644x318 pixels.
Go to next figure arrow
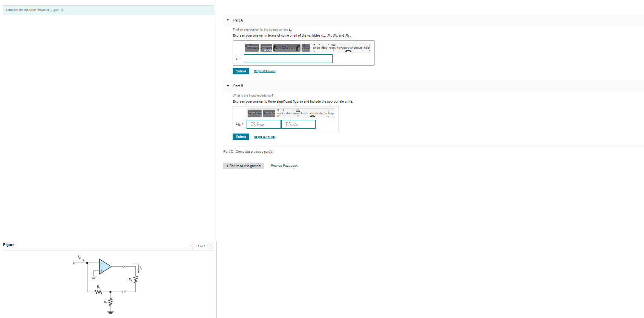tap(210, 246)
